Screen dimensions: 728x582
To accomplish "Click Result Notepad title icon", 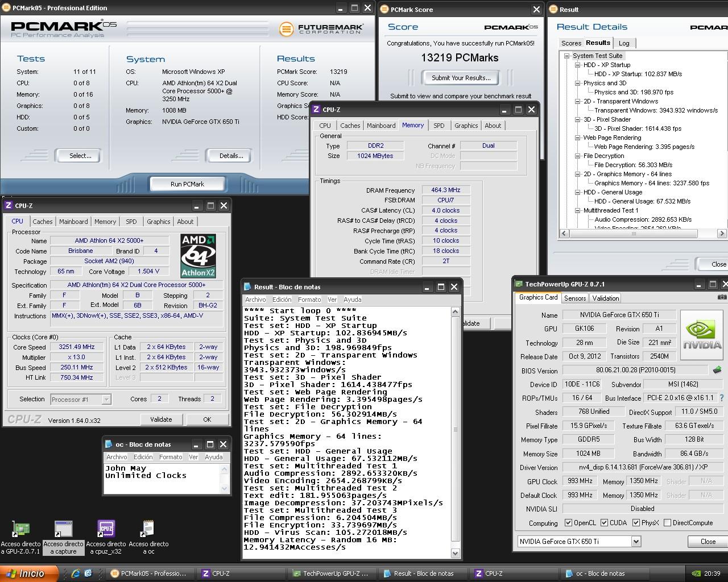I will click(248, 286).
